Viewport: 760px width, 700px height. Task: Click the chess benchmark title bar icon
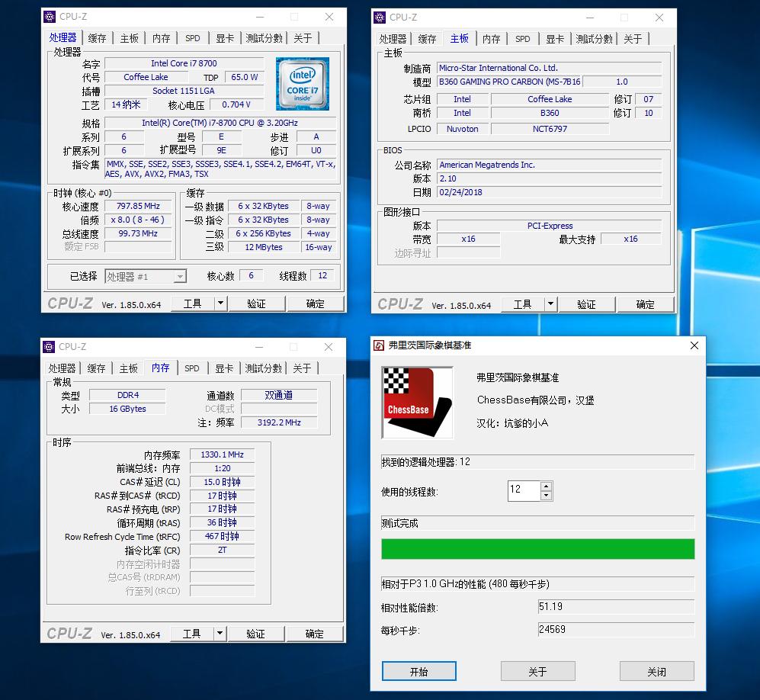click(378, 345)
